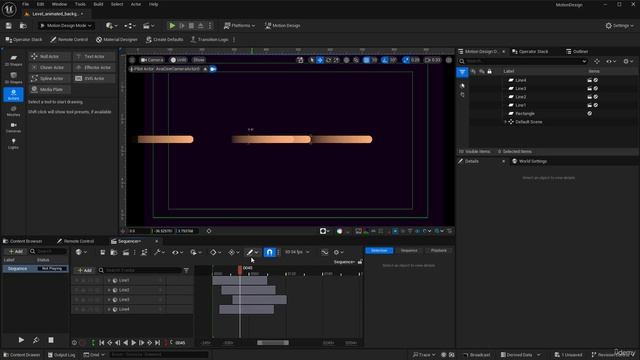Toggle the Rectangle visibility icon in the outliner
The width and height of the screenshot is (640, 360).
pyautogui.click(x=590, y=113)
